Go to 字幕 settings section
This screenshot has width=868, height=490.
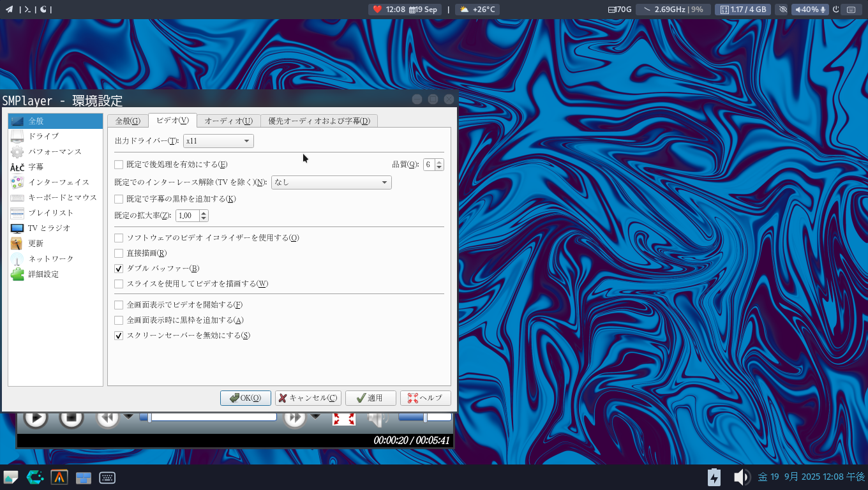[56, 167]
